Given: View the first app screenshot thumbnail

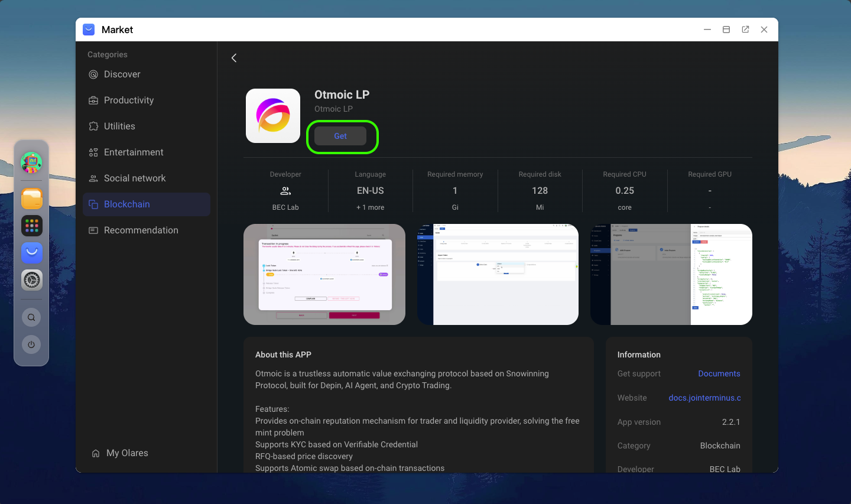Looking at the screenshot, I should coord(324,274).
